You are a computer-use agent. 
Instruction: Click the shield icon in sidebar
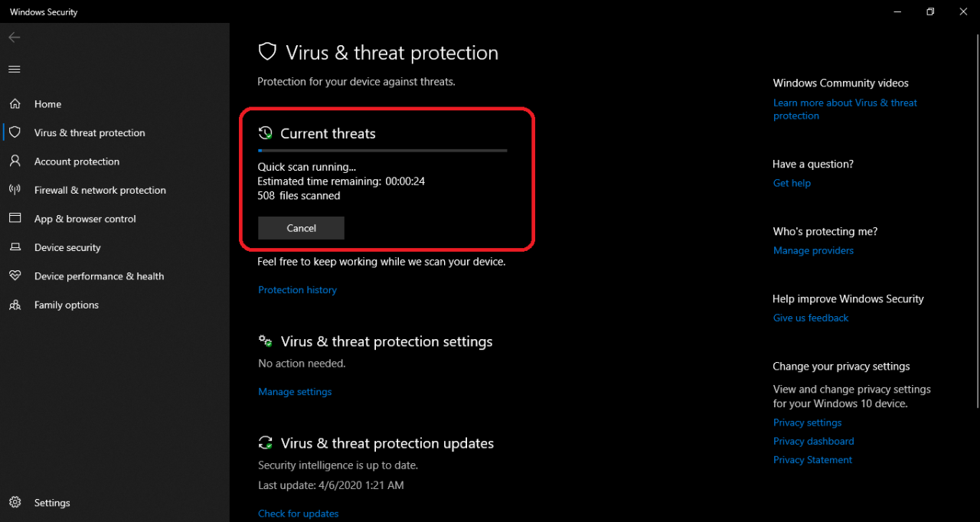pos(15,132)
